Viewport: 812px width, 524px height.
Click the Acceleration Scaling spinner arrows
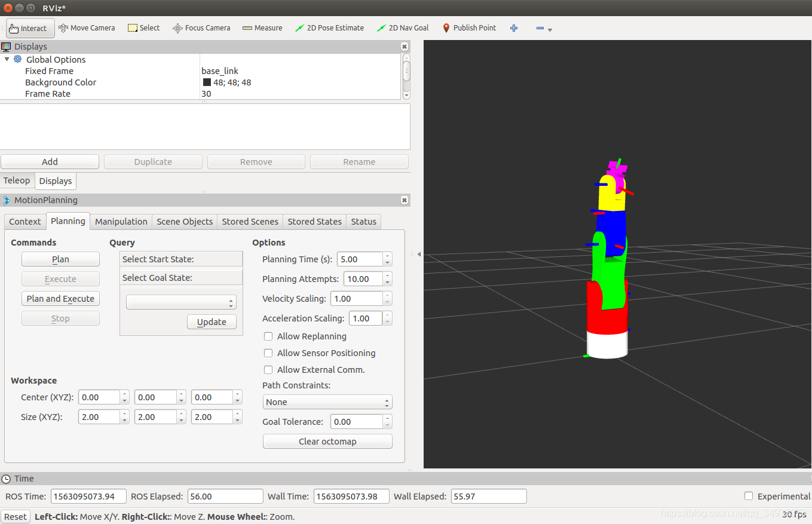click(x=387, y=318)
